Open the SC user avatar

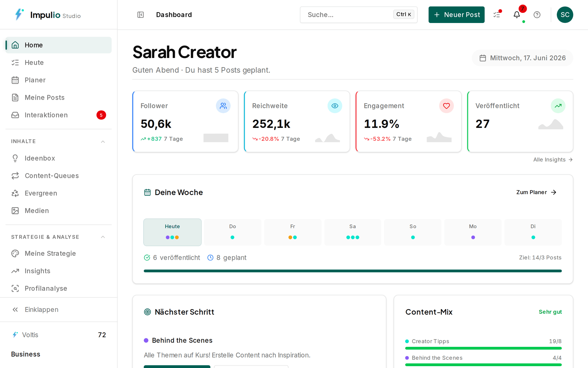(565, 15)
